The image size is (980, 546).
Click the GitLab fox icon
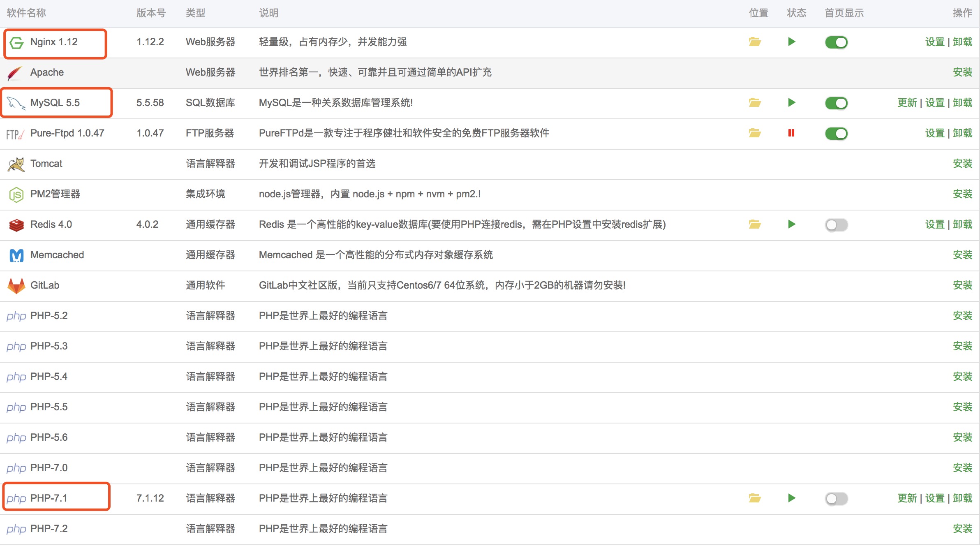pos(16,286)
